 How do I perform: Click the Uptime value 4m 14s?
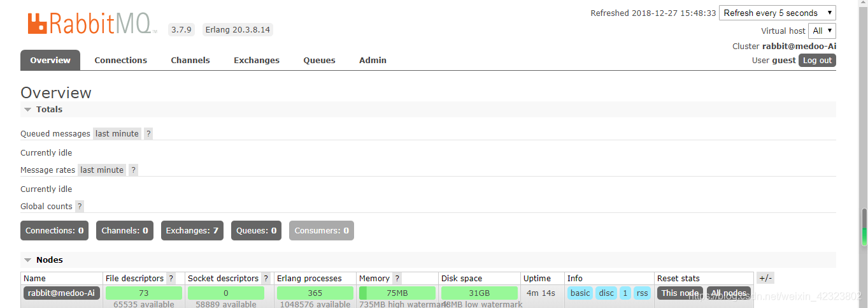click(x=541, y=293)
